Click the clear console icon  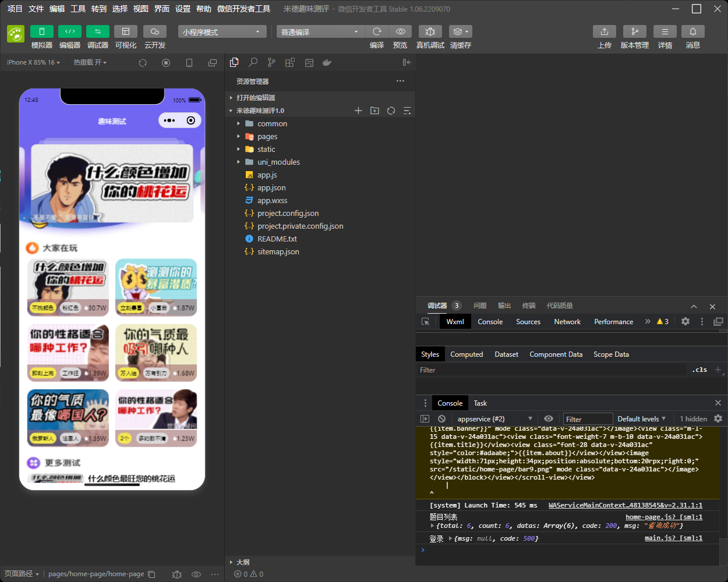pos(441,418)
